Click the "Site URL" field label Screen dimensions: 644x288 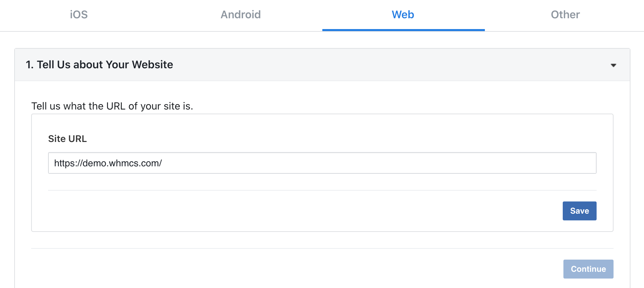click(67, 139)
